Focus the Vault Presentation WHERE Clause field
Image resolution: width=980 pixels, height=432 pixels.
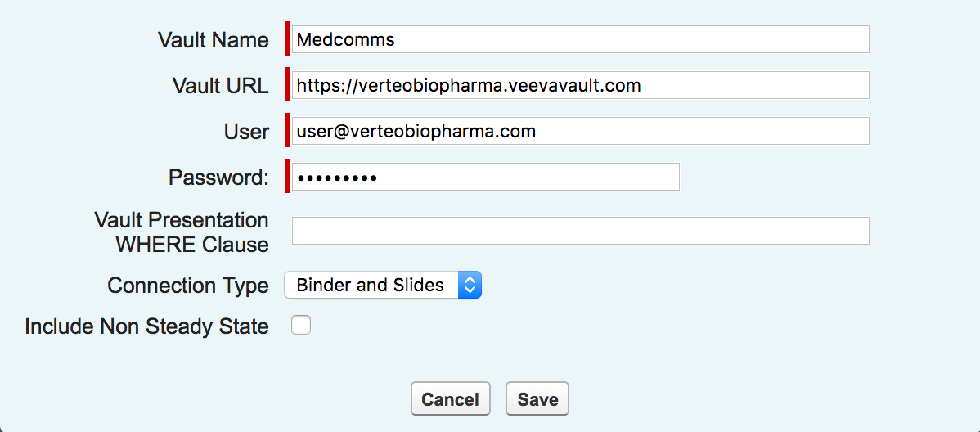[x=580, y=231]
